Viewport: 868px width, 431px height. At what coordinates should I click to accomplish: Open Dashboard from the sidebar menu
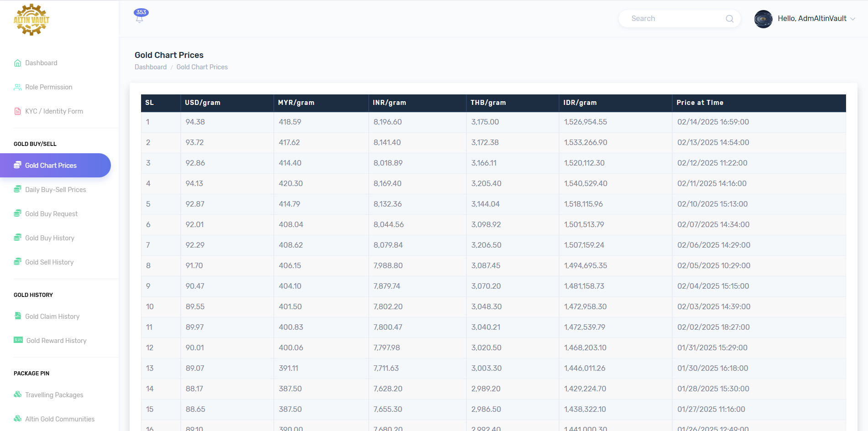(x=41, y=63)
